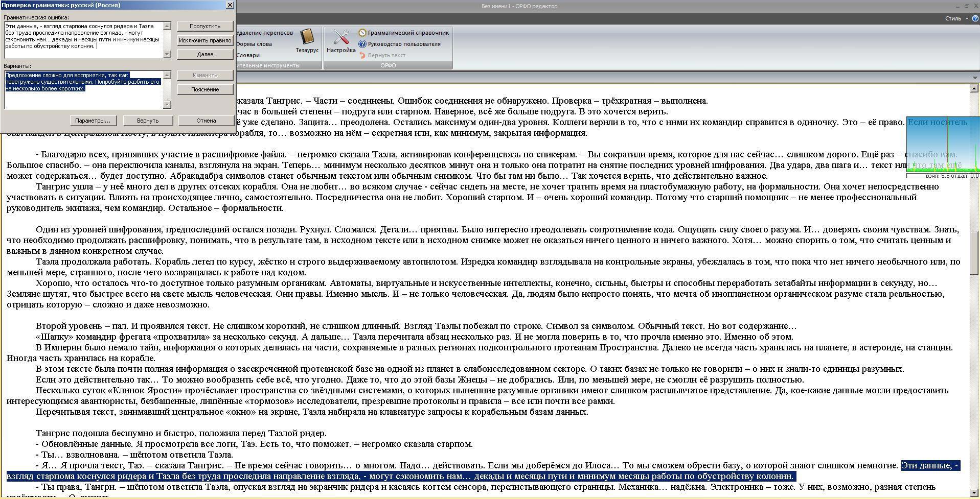The width and height of the screenshot is (980, 499).
Task: Expand the Стиль dropdown menu
Action: (956, 18)
